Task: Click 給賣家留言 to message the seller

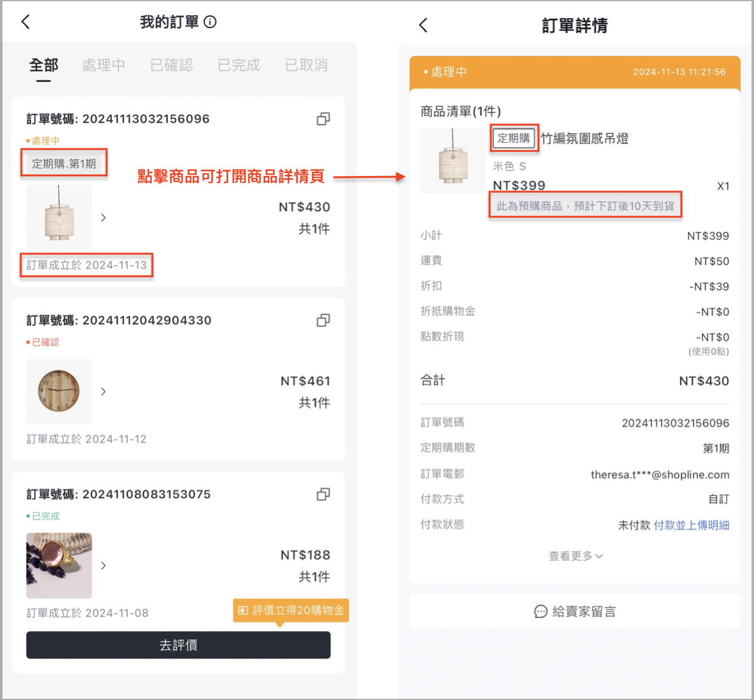Action: pos(575,611)
